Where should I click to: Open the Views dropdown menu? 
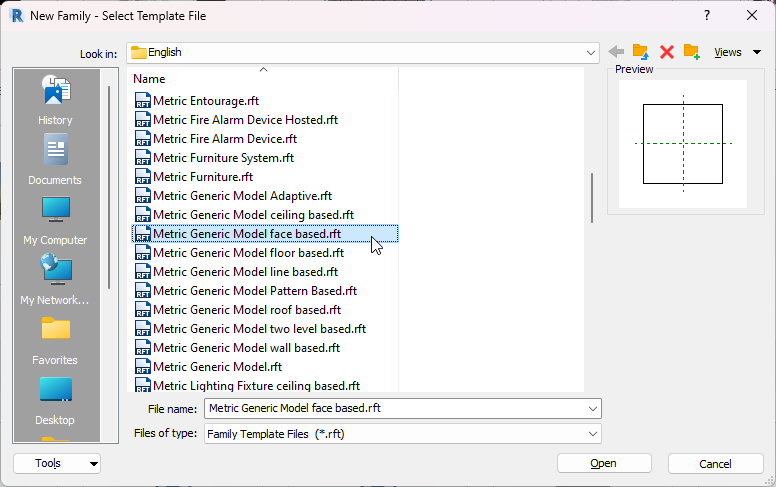click(737, 52)
